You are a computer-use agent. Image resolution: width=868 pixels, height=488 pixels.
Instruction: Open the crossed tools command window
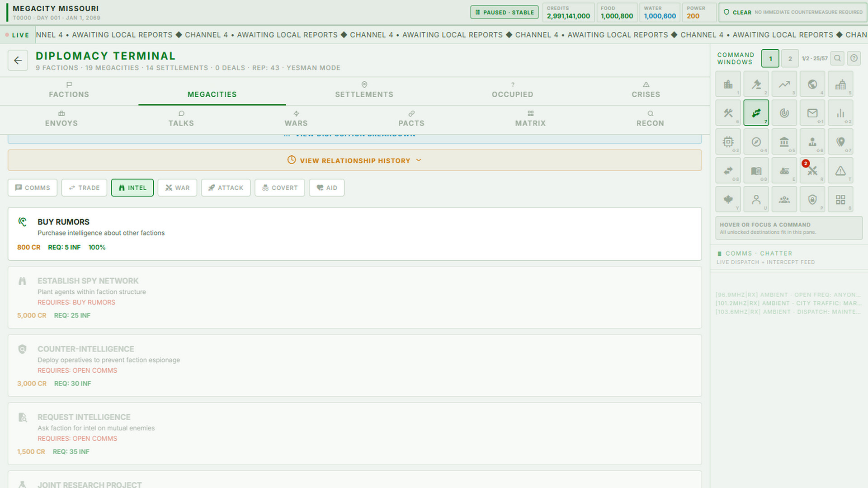728,113
